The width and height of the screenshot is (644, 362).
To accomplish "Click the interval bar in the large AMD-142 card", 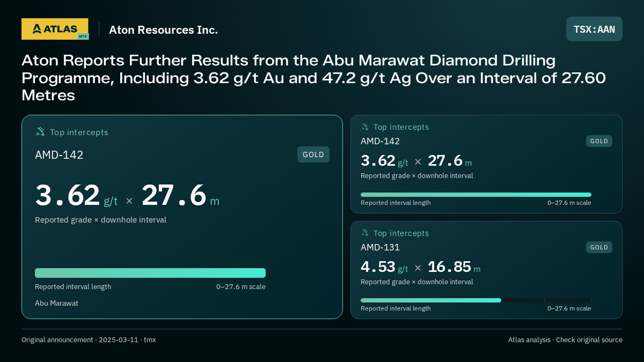I will pyautogui.click(x=150, y=273).
